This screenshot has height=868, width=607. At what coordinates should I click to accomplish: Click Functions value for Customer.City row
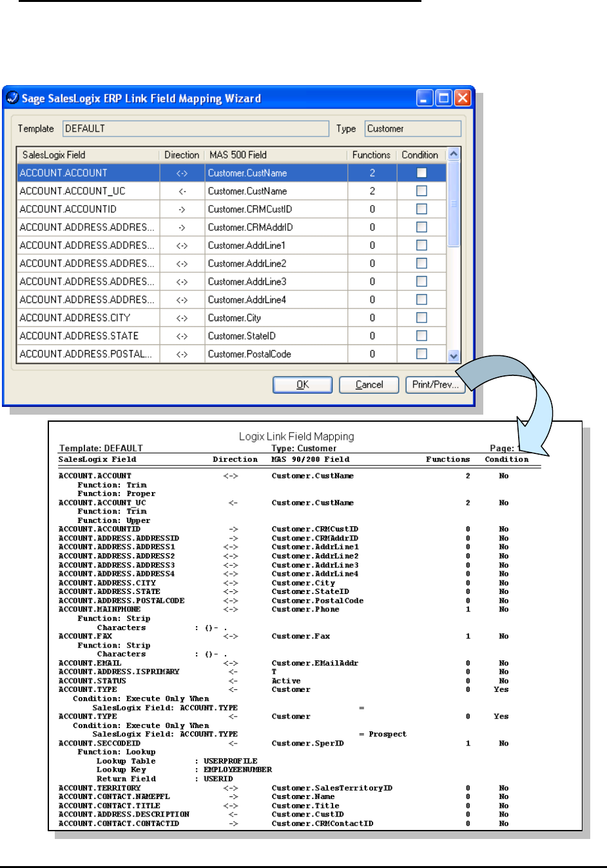click(x=372, y=317)
